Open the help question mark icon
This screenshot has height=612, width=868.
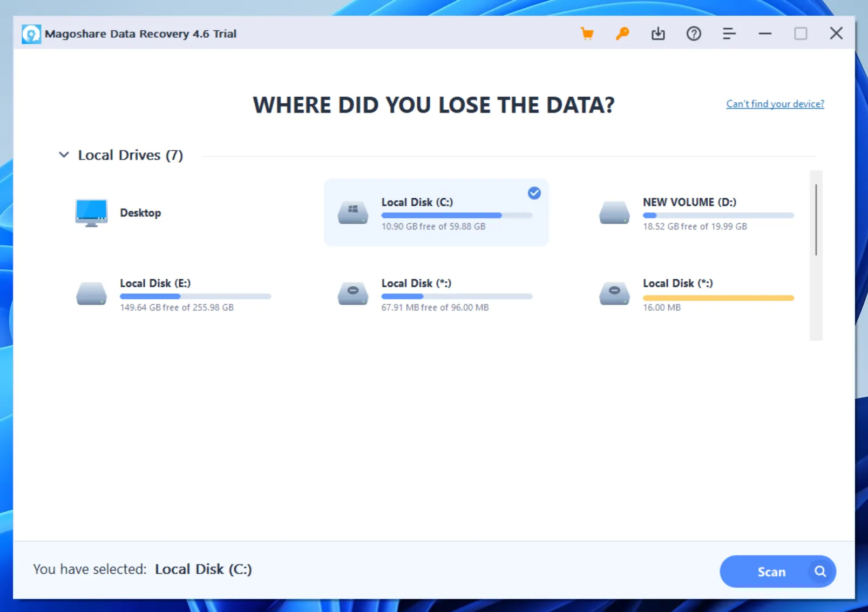coord(694,33)
